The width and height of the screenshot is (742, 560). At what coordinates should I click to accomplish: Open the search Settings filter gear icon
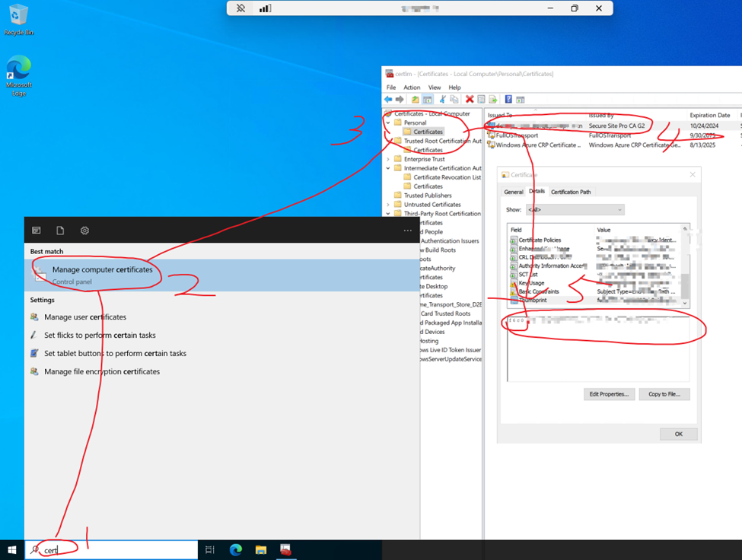point(84,231)
